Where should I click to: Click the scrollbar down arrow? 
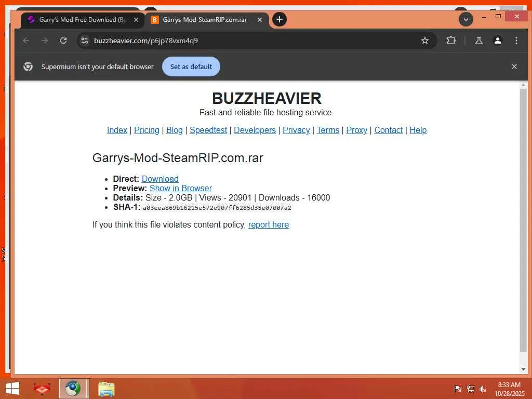[523, 369]
